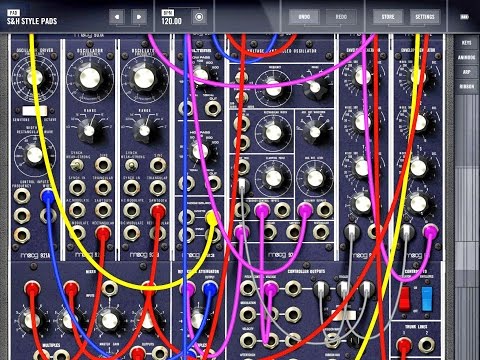Open the S&H STYLE PADS preset browser
480x360 pixels.
coord(32,21)
